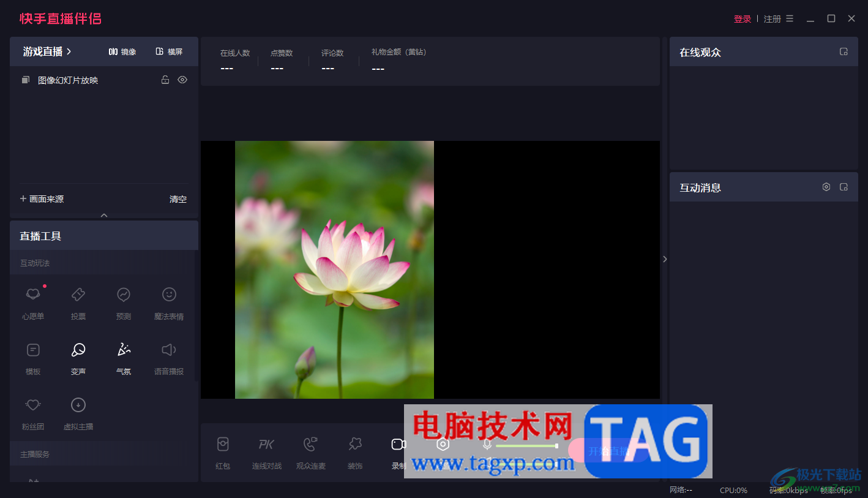
Task: Toggle lock on 图像幻灯片放映 source
Action: click(165, 80)
